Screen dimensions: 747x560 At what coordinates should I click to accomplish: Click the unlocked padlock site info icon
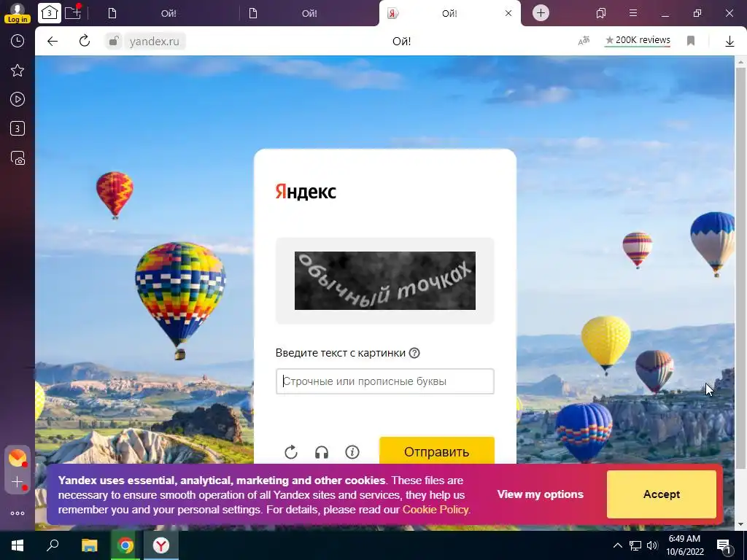pyautogui.click(x=113, y=41)
